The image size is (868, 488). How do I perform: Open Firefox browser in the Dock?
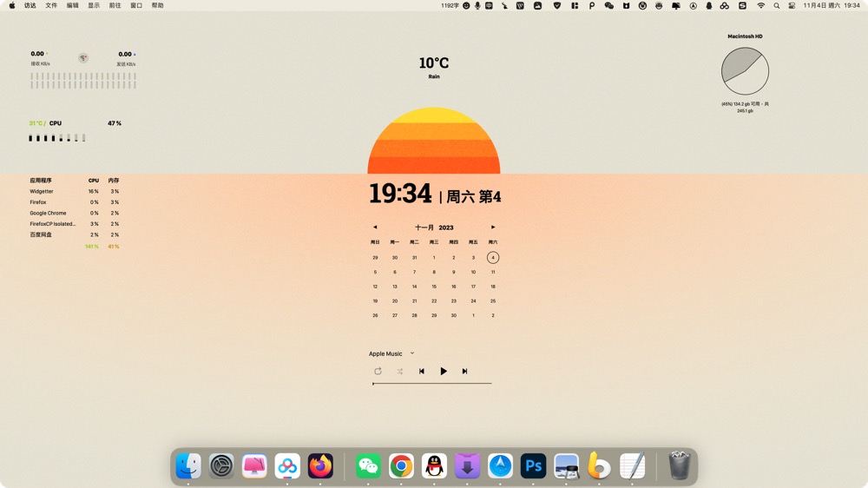[320, 466]
